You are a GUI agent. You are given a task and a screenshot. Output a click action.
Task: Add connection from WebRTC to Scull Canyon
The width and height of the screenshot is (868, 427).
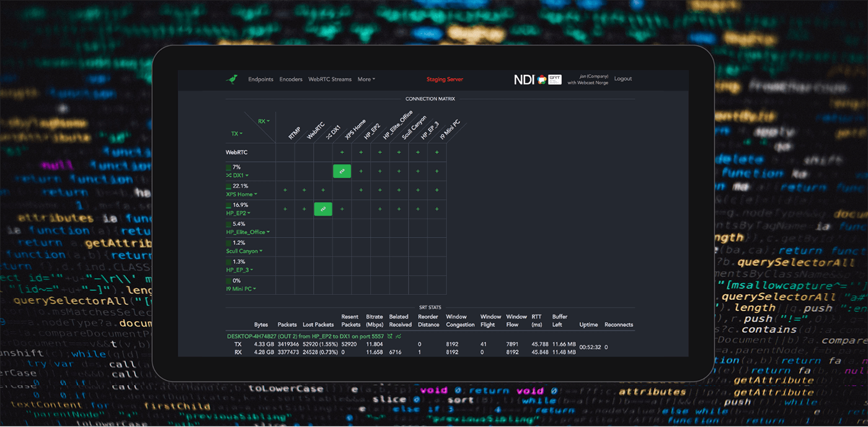[x=399, y=152]
